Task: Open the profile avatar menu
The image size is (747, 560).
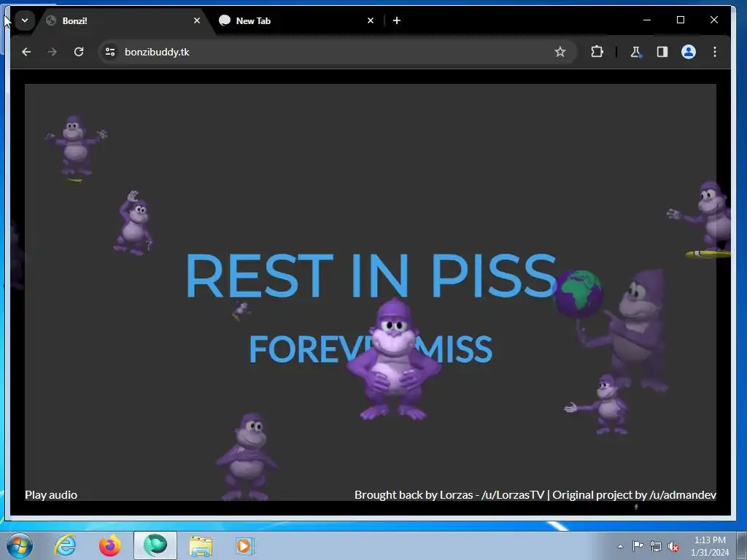Action: [x=689, y=52]
